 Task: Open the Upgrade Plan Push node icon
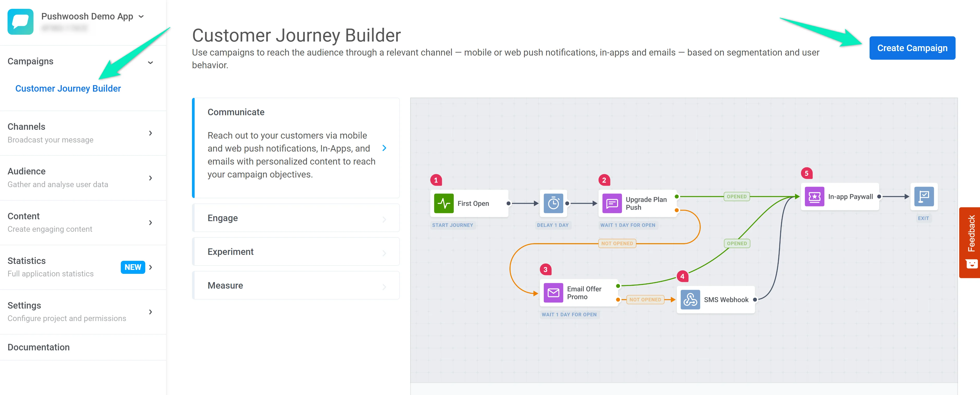click(613, 203)
